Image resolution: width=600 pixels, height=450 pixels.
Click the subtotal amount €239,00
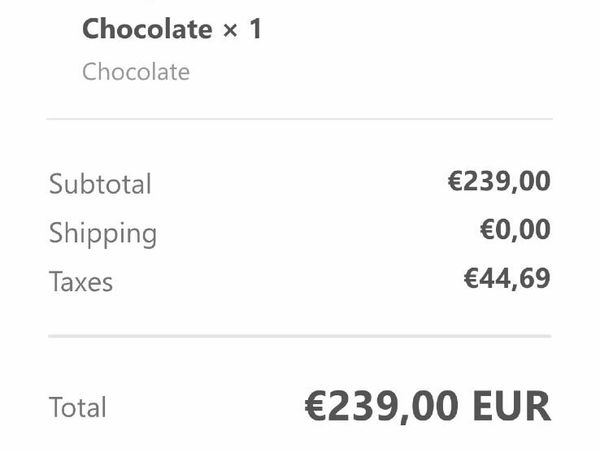click(x=499, y=182)
